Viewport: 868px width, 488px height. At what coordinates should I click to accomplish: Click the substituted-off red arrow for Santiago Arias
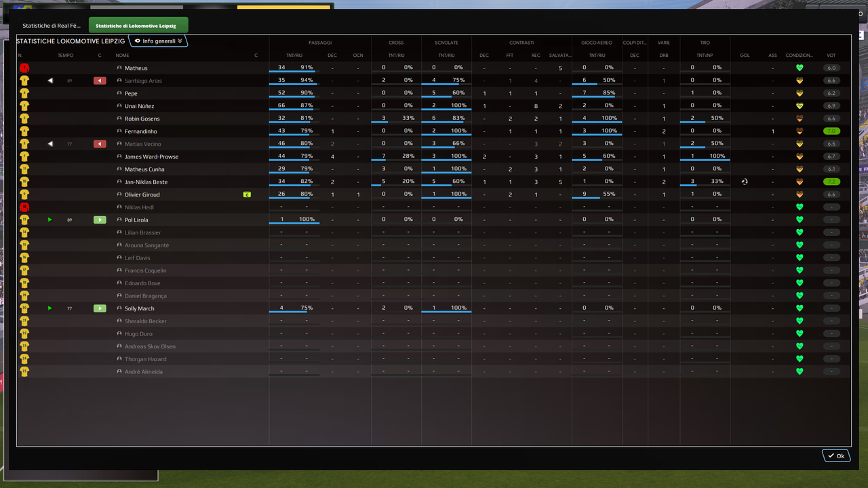click(x=100, y=81)
